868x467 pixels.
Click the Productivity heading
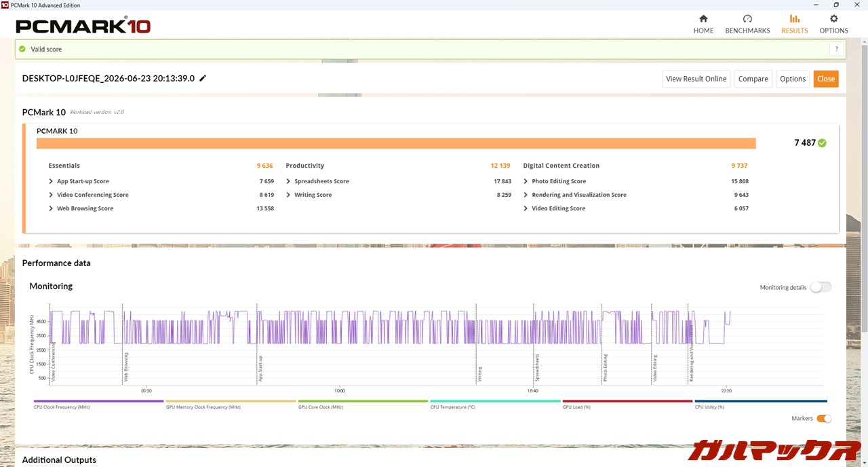click(x=305, y=166)
